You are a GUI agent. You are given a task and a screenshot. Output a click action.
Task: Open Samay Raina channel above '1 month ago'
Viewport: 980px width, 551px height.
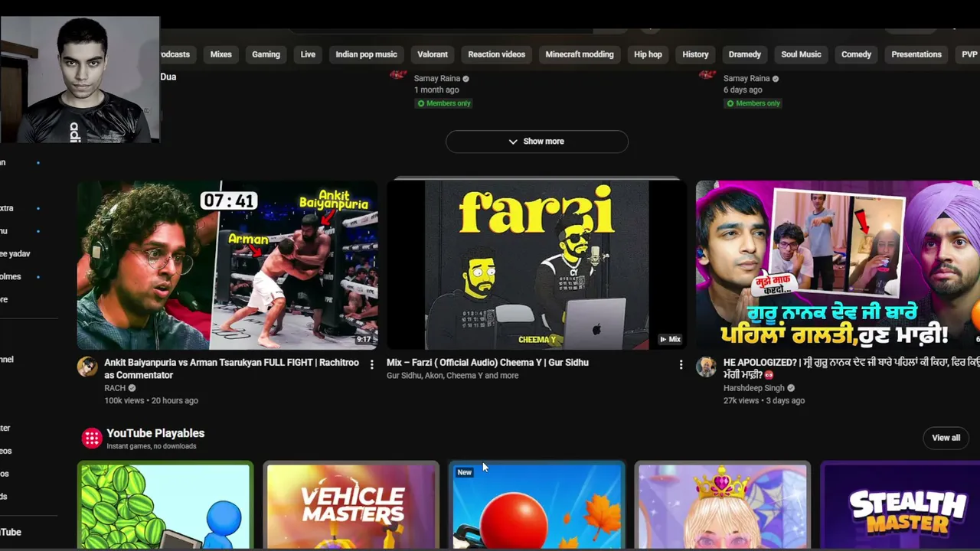point(437,78)
